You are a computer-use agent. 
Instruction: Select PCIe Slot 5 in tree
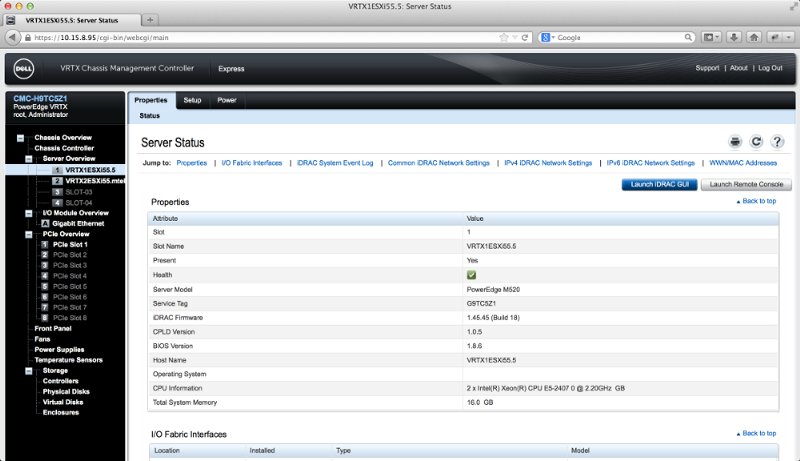(x=70, y=287)
